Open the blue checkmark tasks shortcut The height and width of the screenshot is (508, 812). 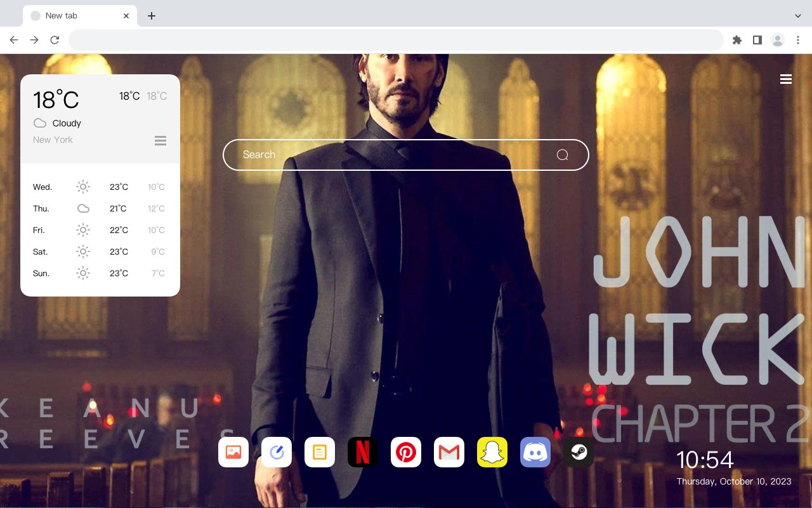point(277,452)
